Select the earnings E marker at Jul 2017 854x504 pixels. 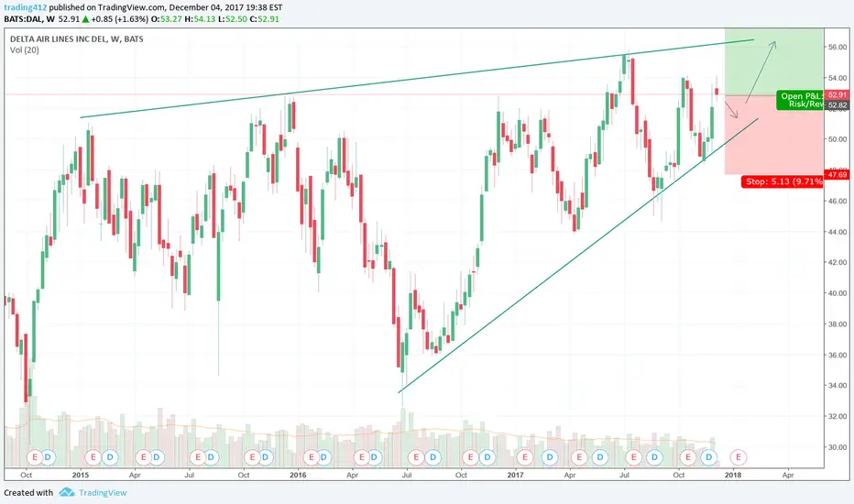(x=633, y=457)
